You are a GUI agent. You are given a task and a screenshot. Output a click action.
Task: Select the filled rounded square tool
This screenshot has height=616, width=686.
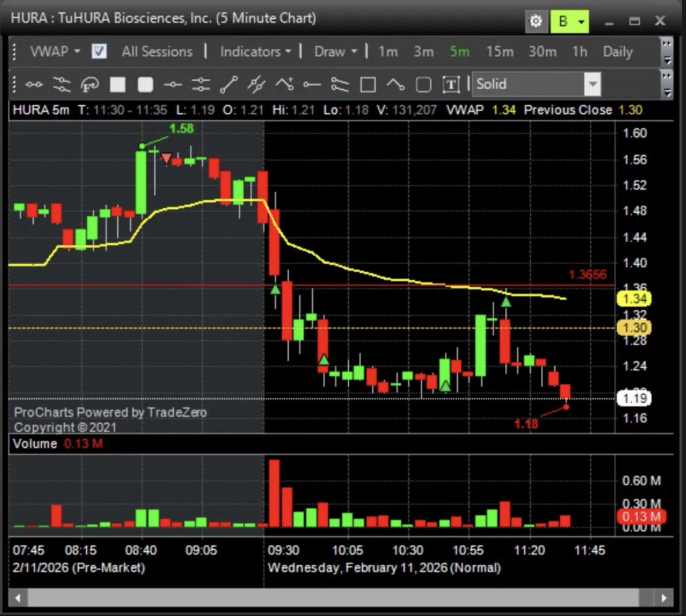point(145,85)
